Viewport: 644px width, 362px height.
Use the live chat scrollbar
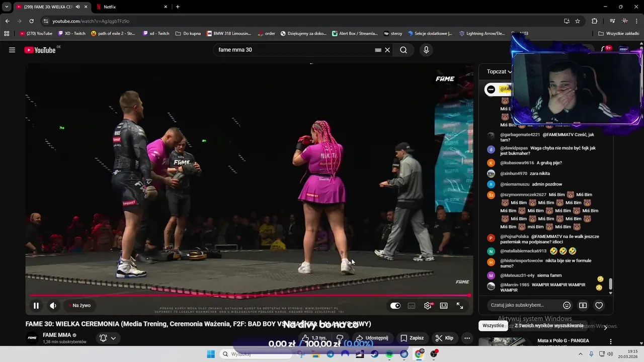[x=611, y=285]
